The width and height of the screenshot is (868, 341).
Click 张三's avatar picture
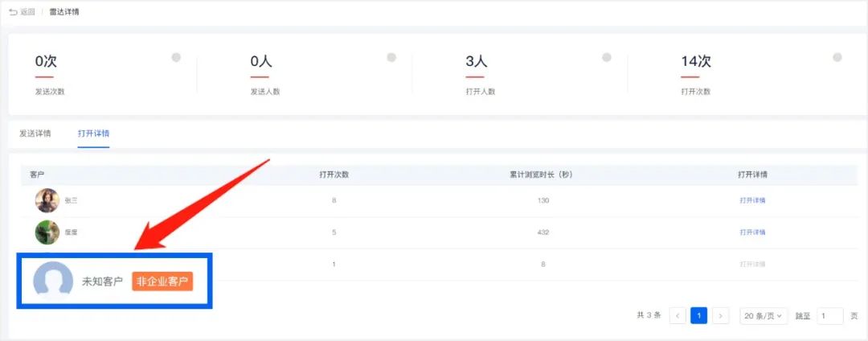pyautogui.click(x=47, y=200)
